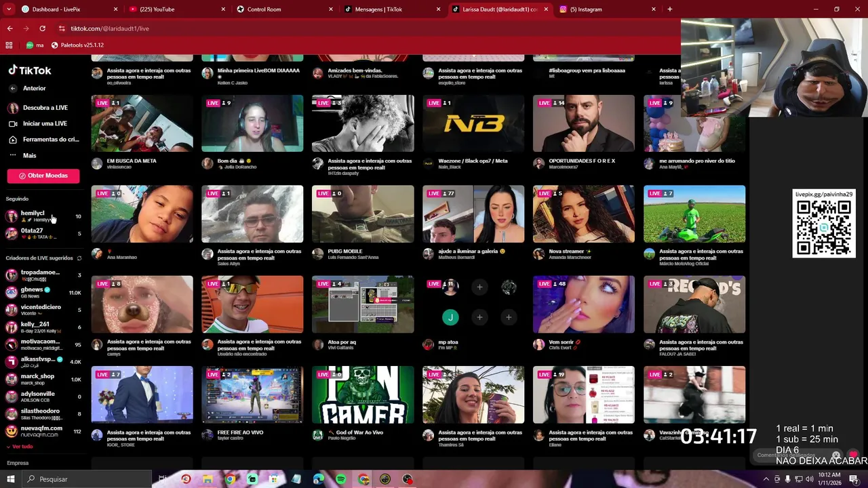Click the livepix.gg/paivinha29 QR code
The width and height of the screenshot is (868, 488).
(824, 228)
